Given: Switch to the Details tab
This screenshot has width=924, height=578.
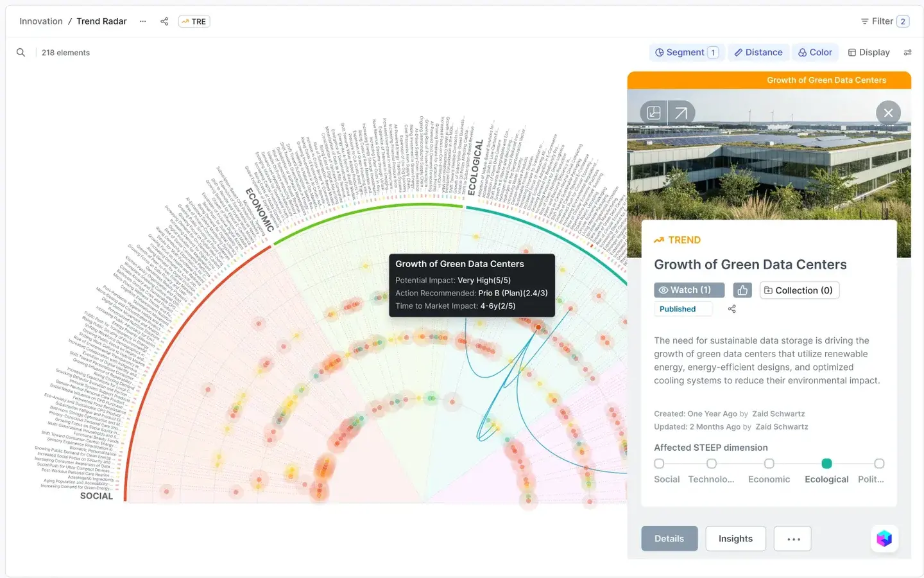Looking at the screenshot, I should (x=669, y=539).
